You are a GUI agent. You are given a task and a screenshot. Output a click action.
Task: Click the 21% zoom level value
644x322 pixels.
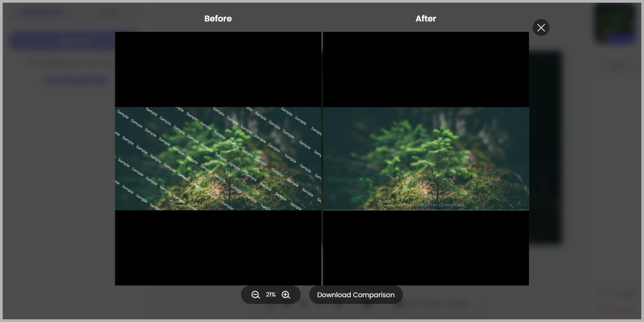[270, 295]
